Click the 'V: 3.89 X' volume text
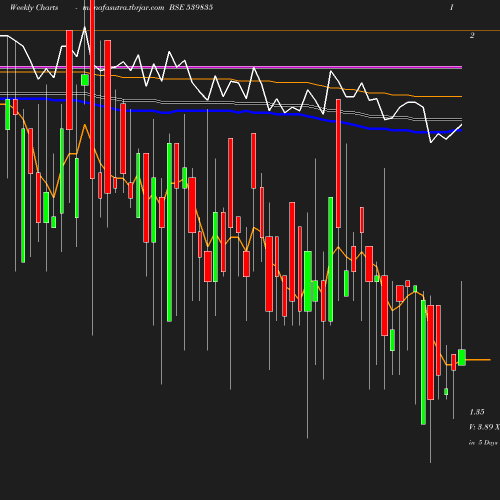 [484, 427]
